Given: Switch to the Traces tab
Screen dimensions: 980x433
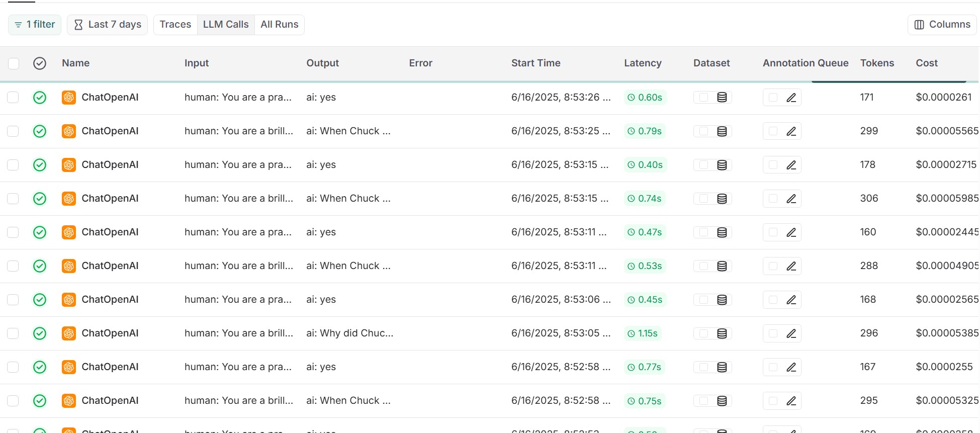Looking at the screenshot, I should [175, 25].
